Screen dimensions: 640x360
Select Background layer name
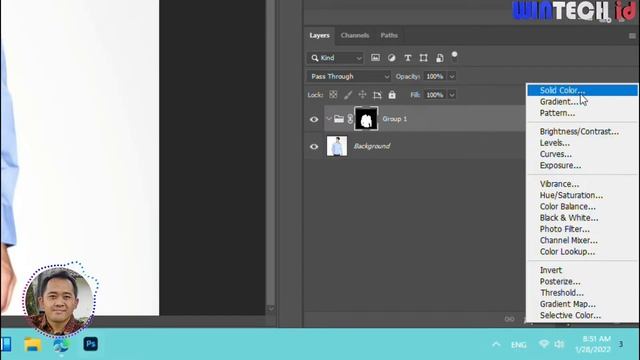(372, 146)
